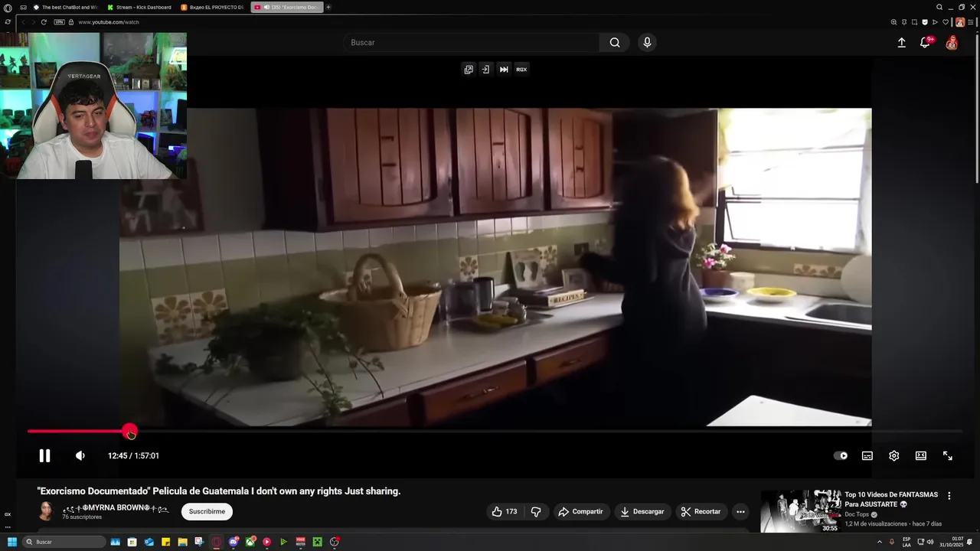Open the video settings gear
This screenshot has width=980, height=551.
click(894, 456)
